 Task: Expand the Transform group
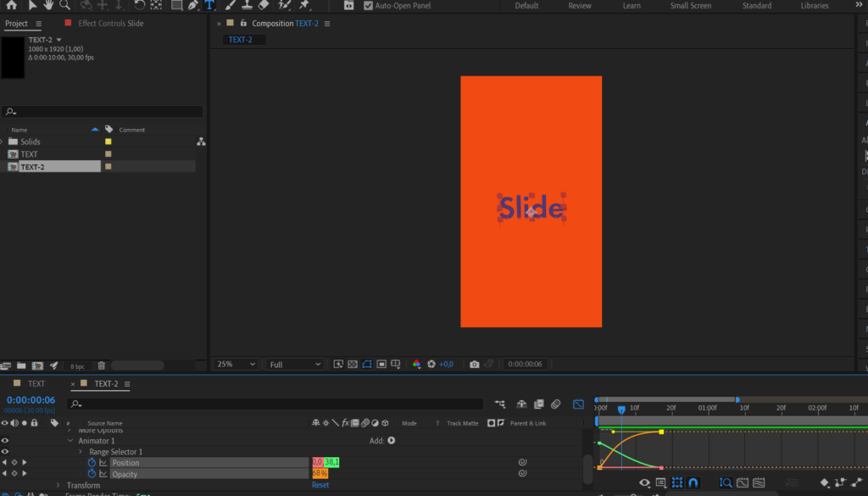(58, 486)
